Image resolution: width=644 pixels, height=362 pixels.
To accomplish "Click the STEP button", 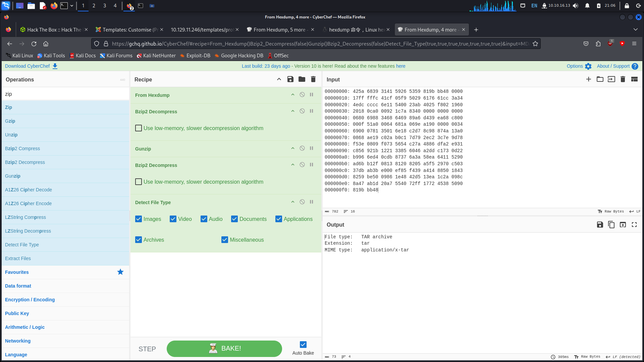I will point(147,349).
